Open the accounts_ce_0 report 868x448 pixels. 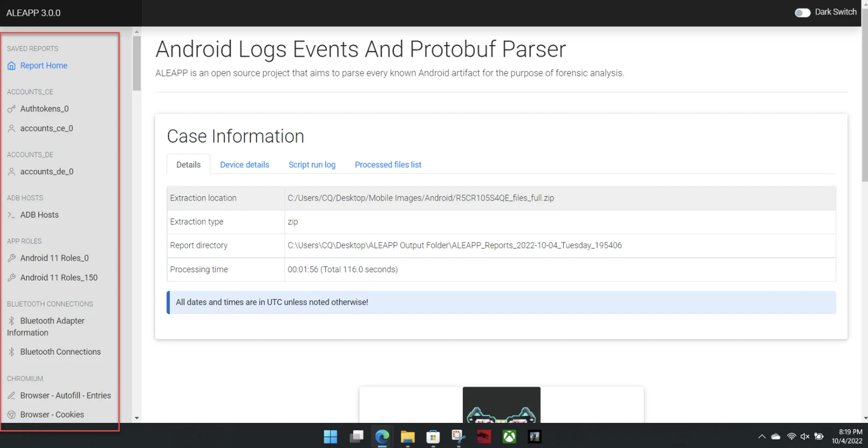point(46,128)
